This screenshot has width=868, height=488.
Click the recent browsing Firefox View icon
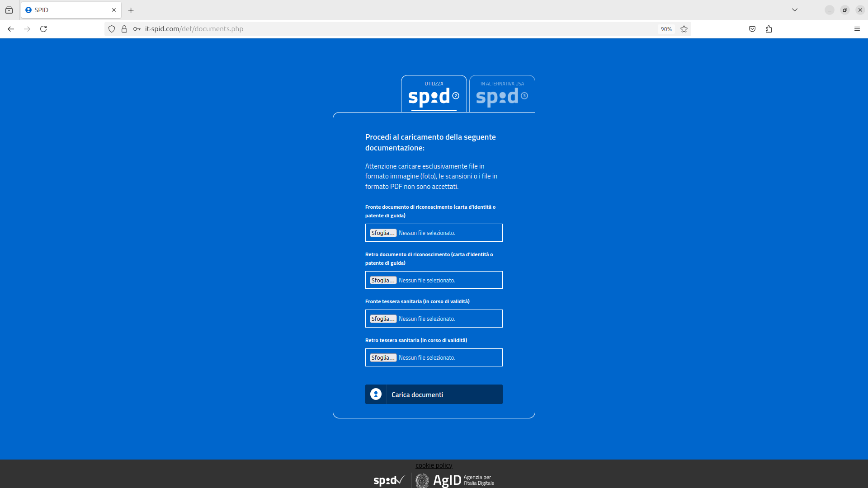coord(9,10)
